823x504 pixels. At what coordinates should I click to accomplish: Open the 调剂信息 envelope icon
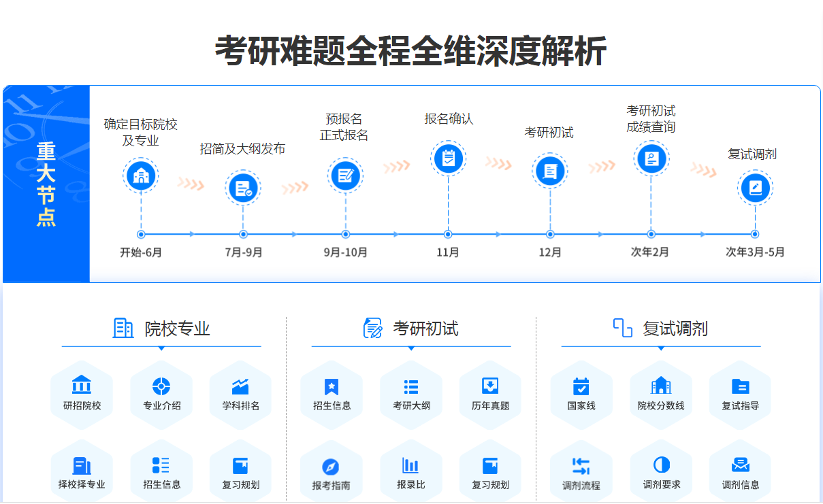coord(740,465)
